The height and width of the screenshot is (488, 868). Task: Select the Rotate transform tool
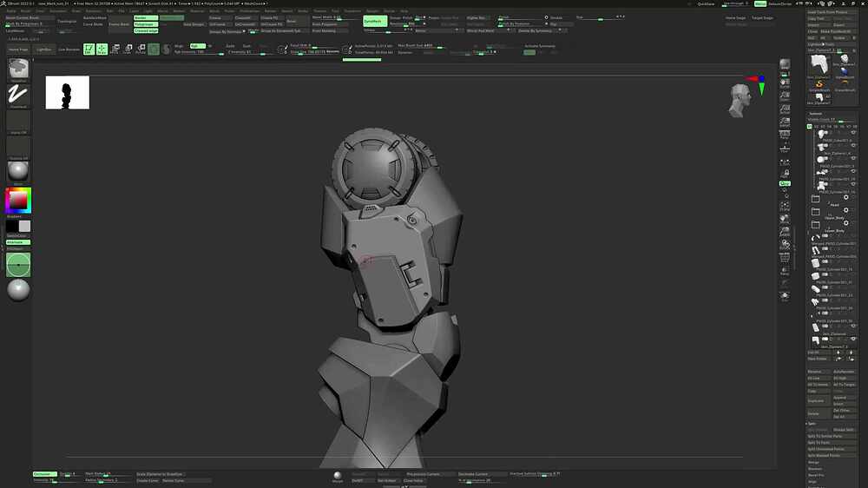click(141, 49)
